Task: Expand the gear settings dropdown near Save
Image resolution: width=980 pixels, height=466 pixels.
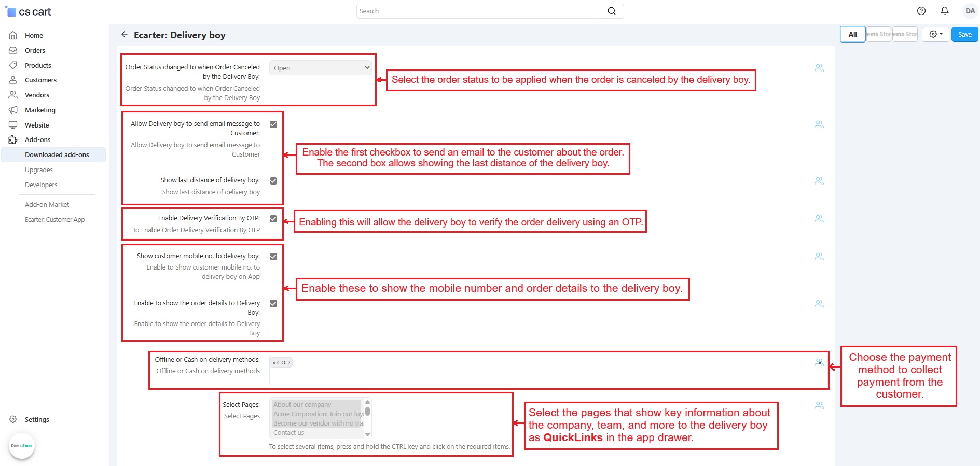Action: [x=935, y=34]
